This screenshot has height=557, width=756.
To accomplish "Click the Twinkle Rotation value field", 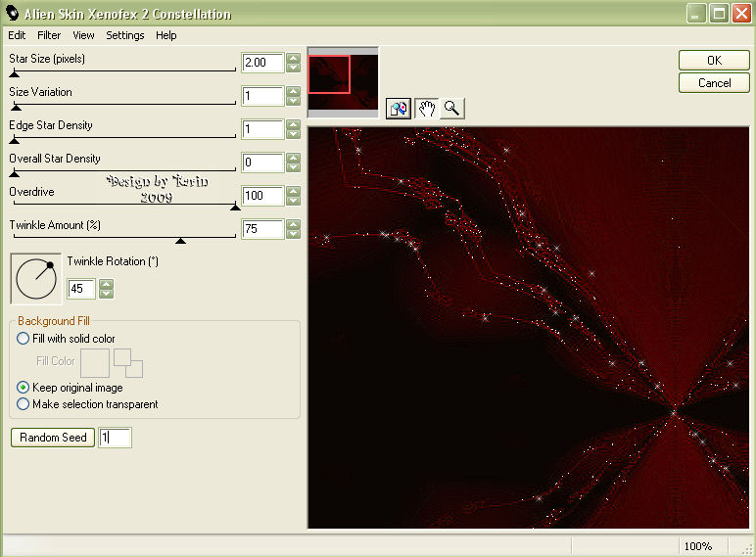I will pos(81,289).
